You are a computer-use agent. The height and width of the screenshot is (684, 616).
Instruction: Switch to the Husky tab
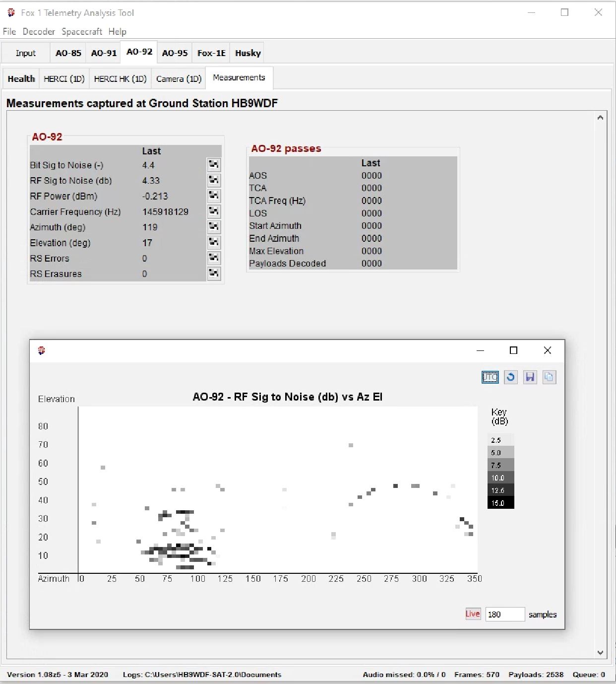click(247, 53)
